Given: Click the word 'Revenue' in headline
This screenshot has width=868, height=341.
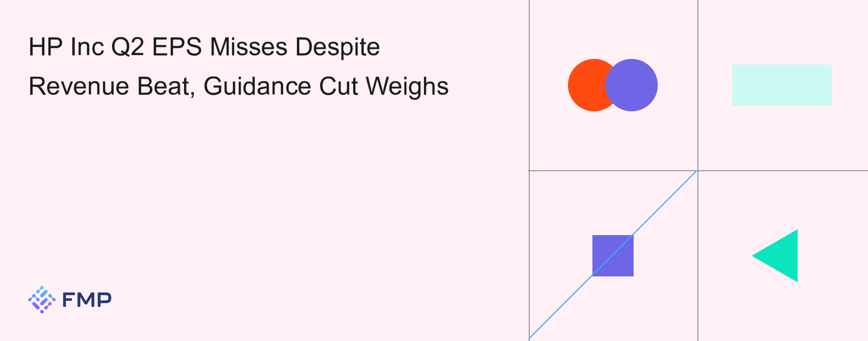Looking at the screenshot, I should point(79,86).
